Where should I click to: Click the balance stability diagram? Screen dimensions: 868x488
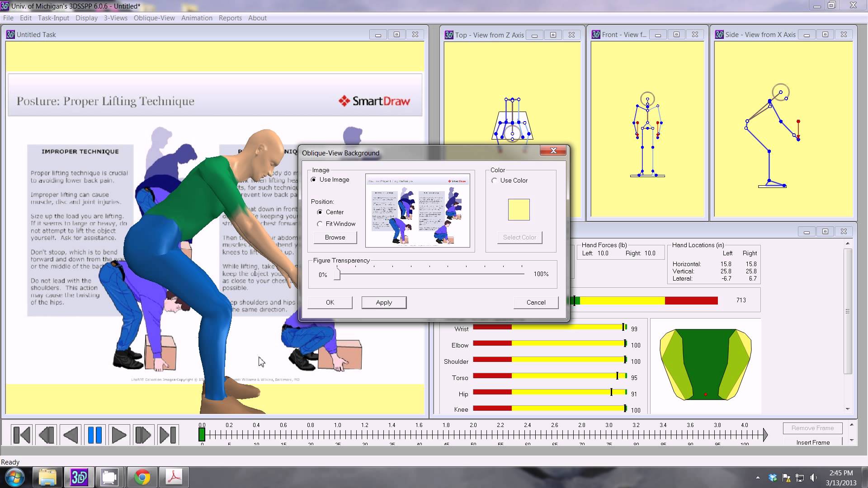705,365
